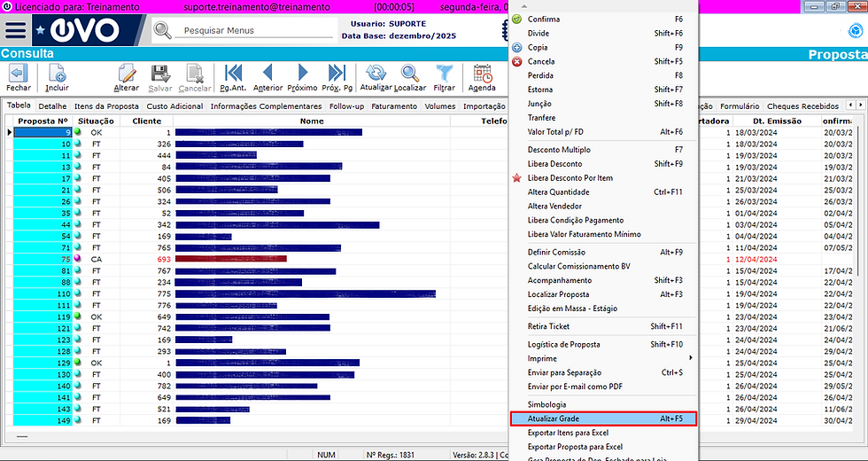
Task: Click the blue globe icon at top right
Action: click(856, 31)
